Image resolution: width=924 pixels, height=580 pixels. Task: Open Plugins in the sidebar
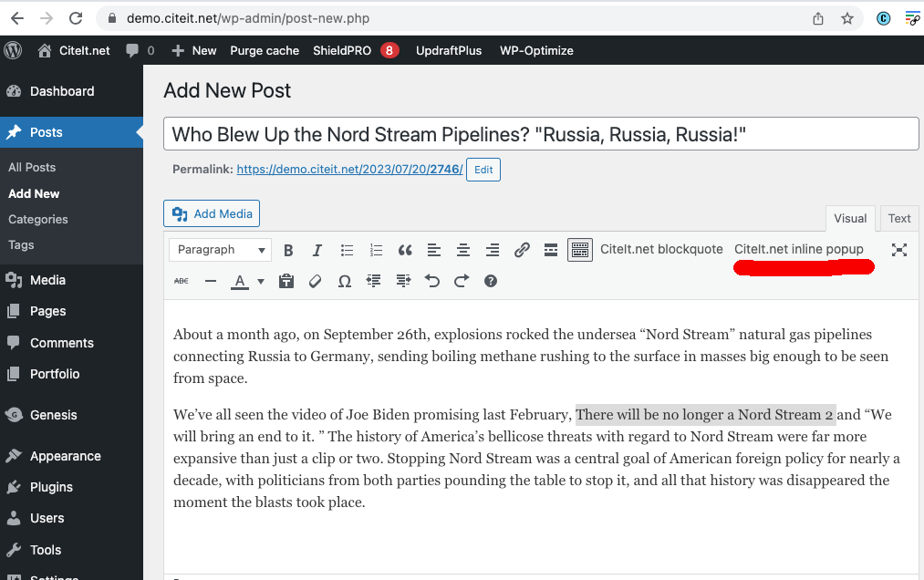(x=71, y=487)
